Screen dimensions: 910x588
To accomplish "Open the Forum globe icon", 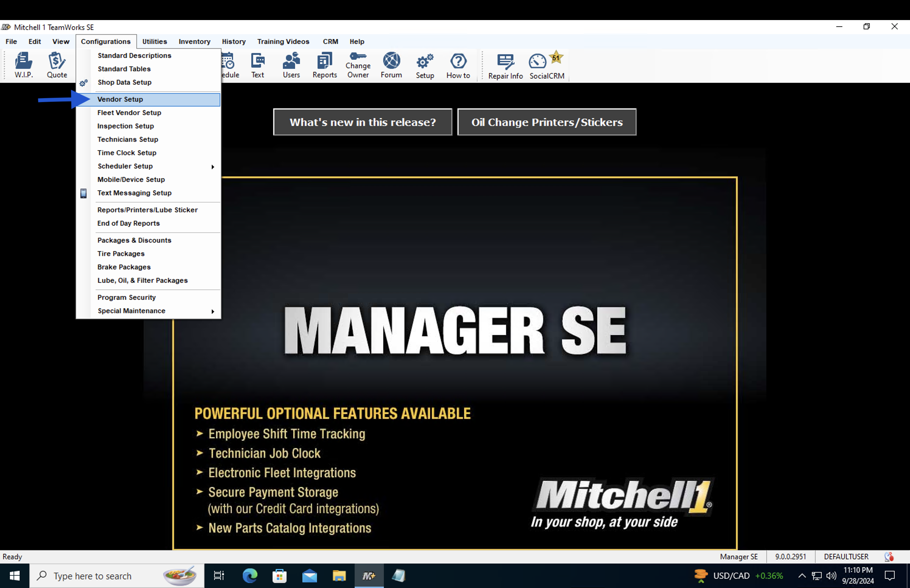I will tap(391, 65).
